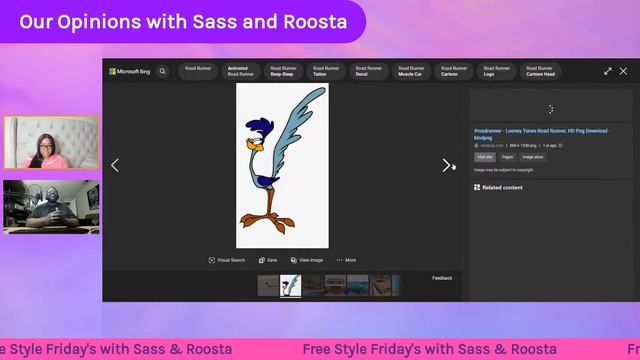
Task: Select the first filmstrip thumbnail
Action: tap(268, 285)
